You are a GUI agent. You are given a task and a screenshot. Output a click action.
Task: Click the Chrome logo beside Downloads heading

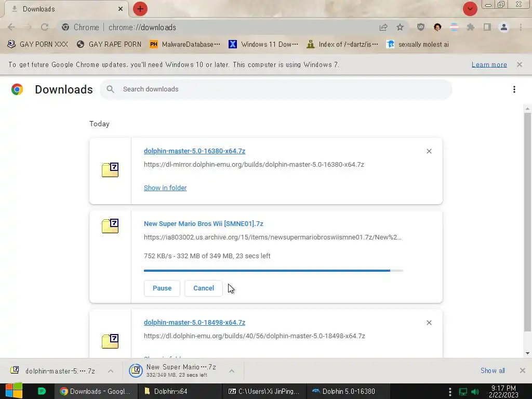pyautogui.click(x=17, y=89)
